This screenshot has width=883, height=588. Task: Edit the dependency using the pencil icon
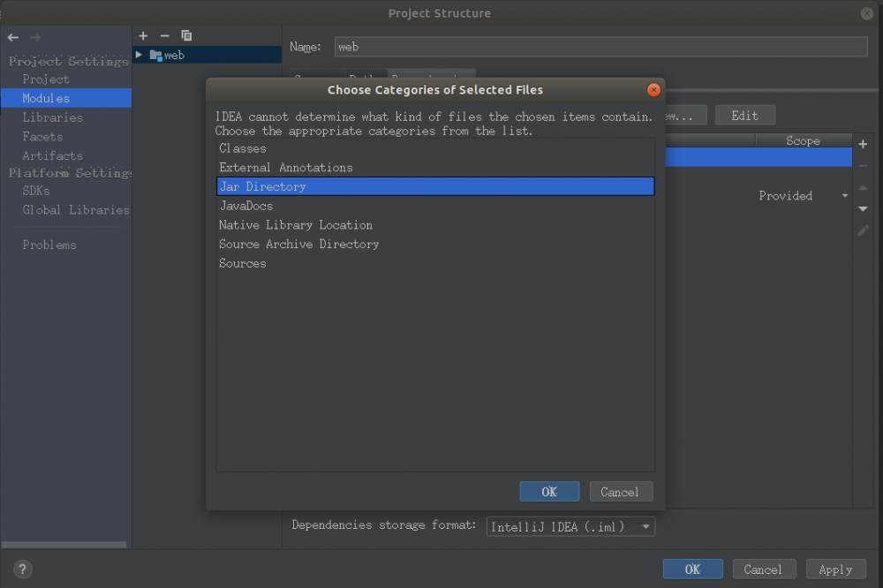863,230
